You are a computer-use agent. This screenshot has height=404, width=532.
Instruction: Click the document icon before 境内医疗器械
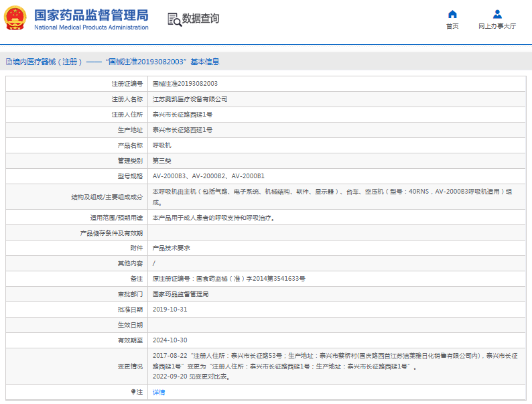coord(9,62)
